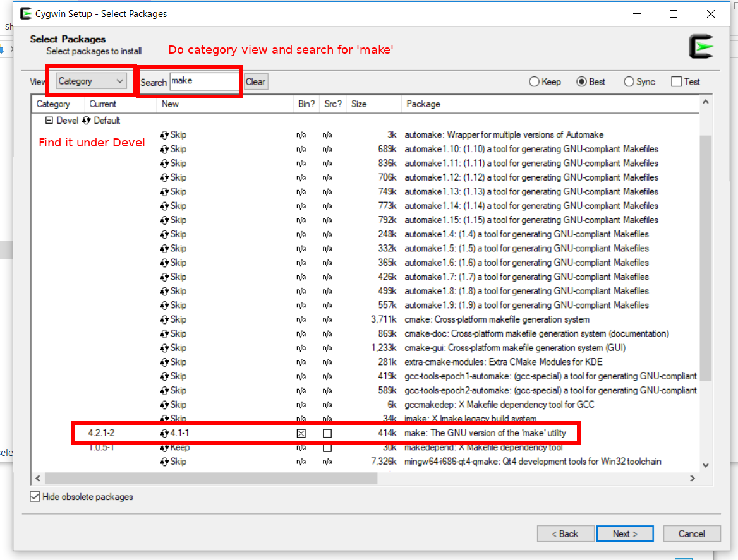Enable the Test checkbox
This screenshot has height=560, width=738.
point(677,82)
